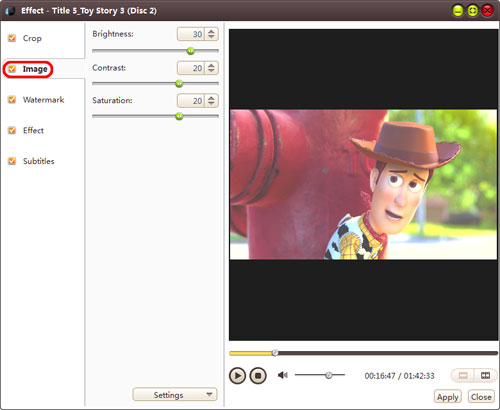
Task: Stop the video preview
Action: click(x=258, y=376)
